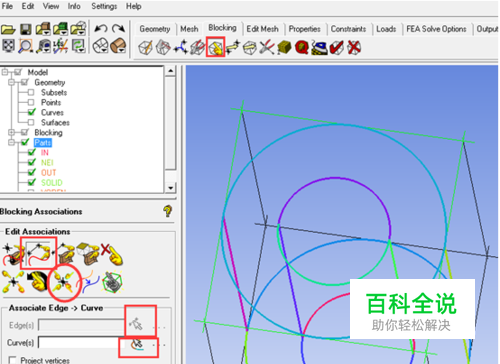The height and width of the screenshot is (364, 500).
Task: Switch to the Geometry tab
Action: (x=155, y=29)
